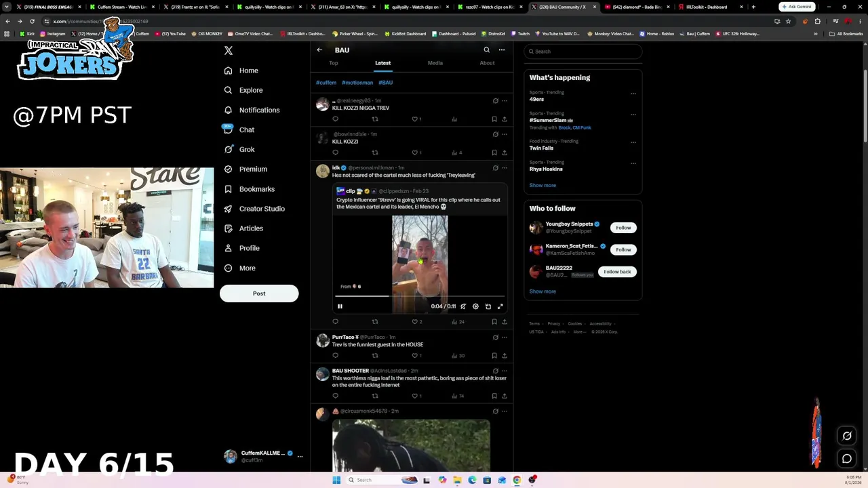Open the BAU community search icon
The width and height of the screenshot is (868, 488).
tap(486, 49)
